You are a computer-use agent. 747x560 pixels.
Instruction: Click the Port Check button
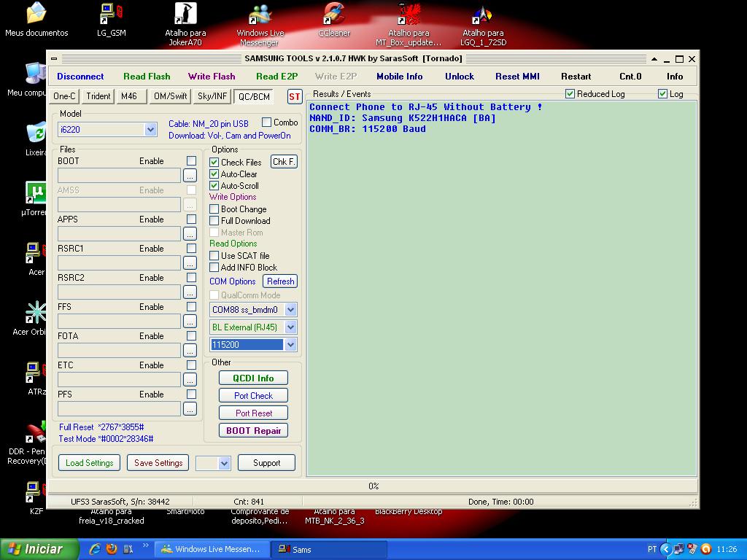(x=253, y=396)
